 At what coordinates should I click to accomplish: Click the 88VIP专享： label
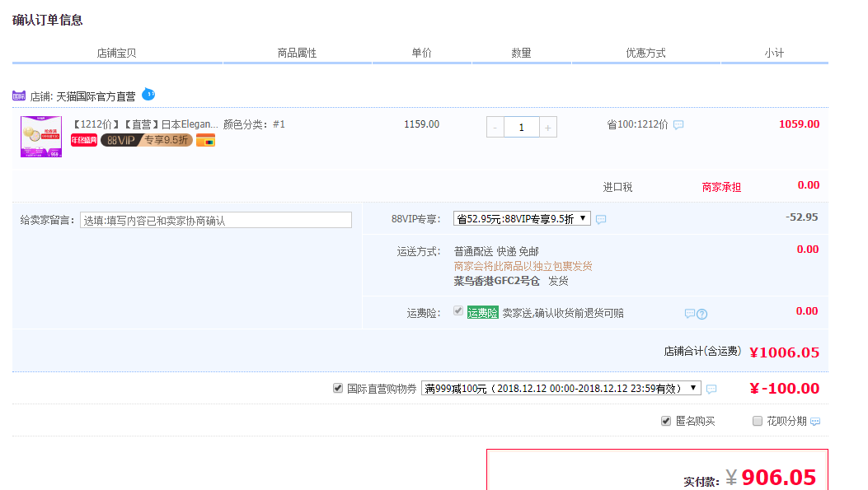(x=416, y=219)
